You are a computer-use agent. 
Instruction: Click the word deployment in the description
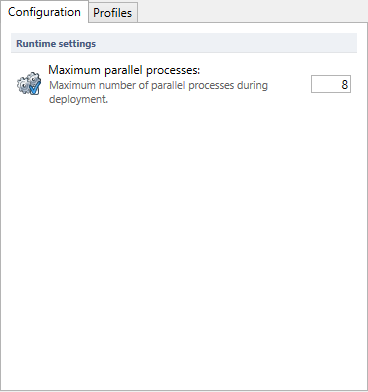point(78,99)
